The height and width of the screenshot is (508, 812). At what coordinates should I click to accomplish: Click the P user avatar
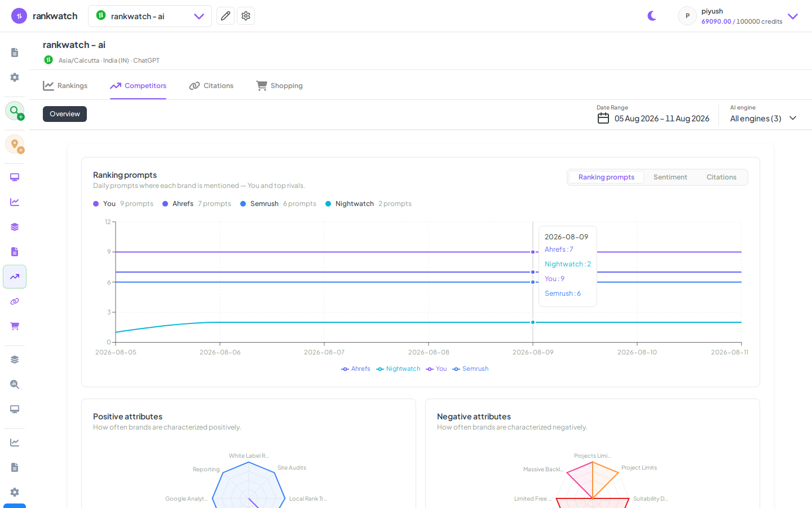(687, 16)
